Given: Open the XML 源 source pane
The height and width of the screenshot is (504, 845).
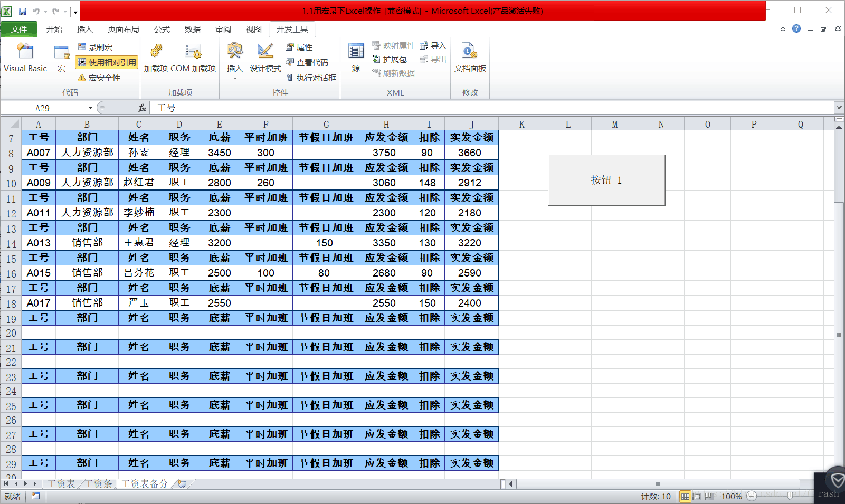Looking at the screenshot, I should pos(356,58).
